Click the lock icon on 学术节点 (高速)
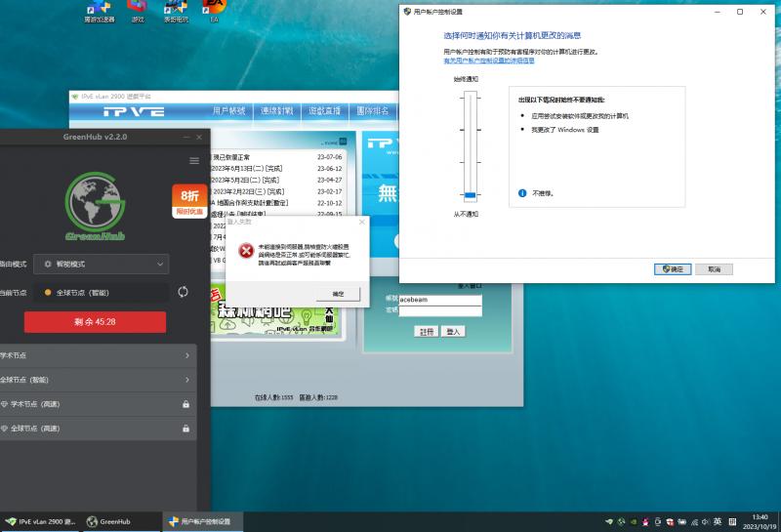The width and height of the screenshot is (781, 532). [x=185, y=404]
